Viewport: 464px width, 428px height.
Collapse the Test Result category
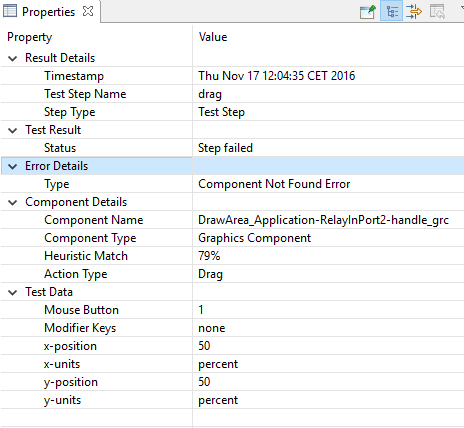13,131
